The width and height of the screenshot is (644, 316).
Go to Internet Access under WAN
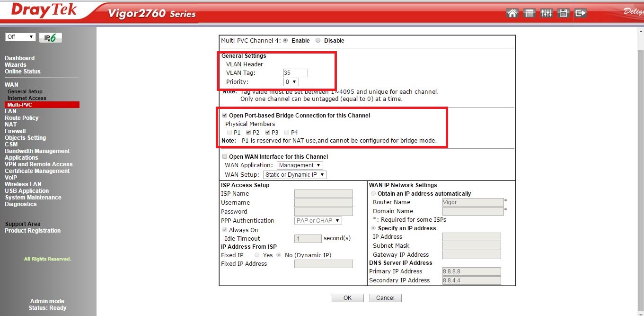[x=26, y=98]
